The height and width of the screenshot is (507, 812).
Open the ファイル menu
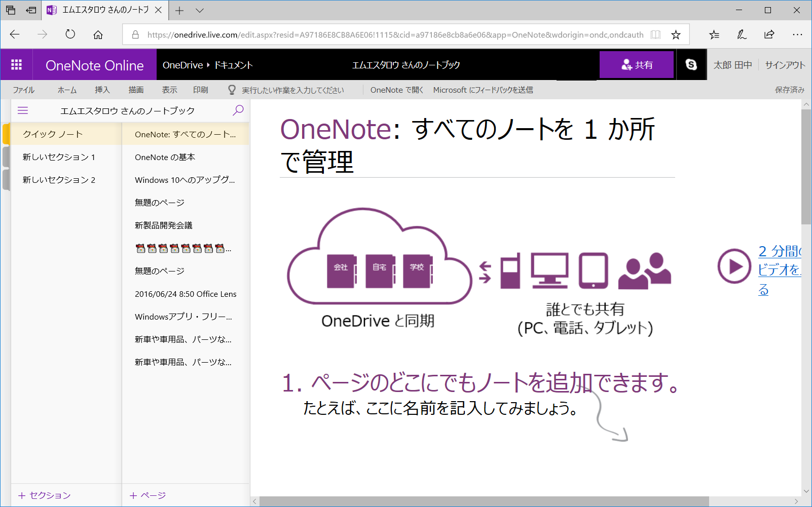pyautogui.click(x=23, y=90)
